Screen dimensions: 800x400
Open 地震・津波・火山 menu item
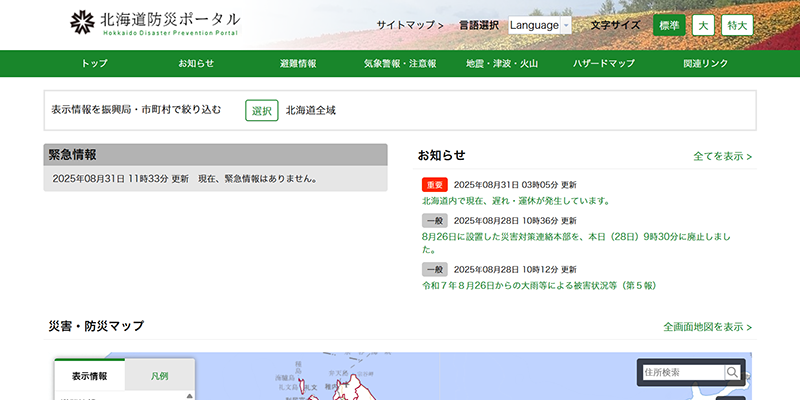tap(502, 64)
